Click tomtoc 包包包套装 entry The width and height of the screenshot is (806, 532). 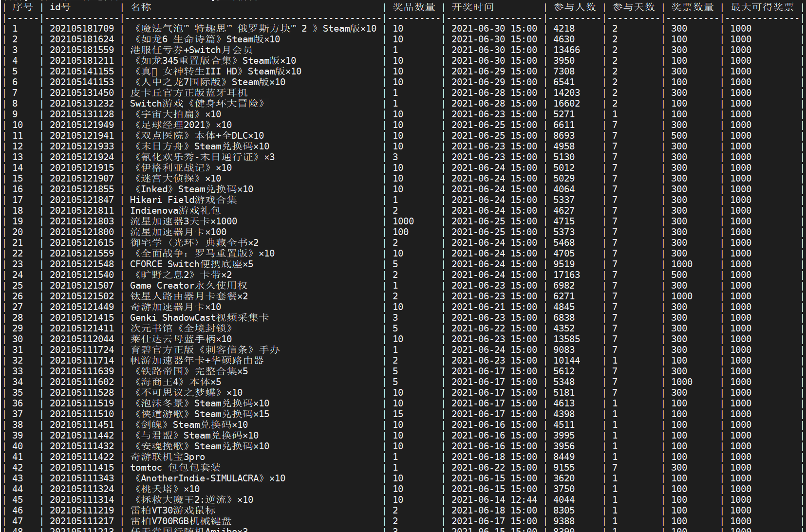point(175,468)
